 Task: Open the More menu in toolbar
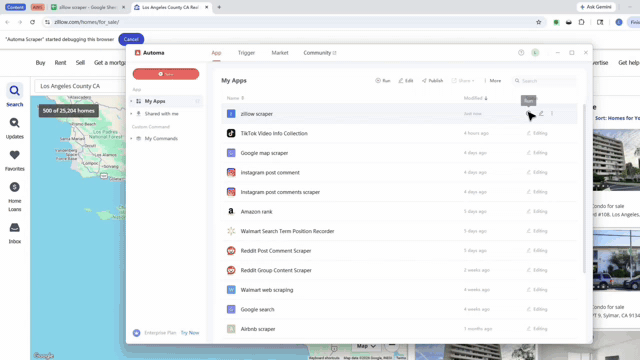pyautogui.click(x=492, y=81)
